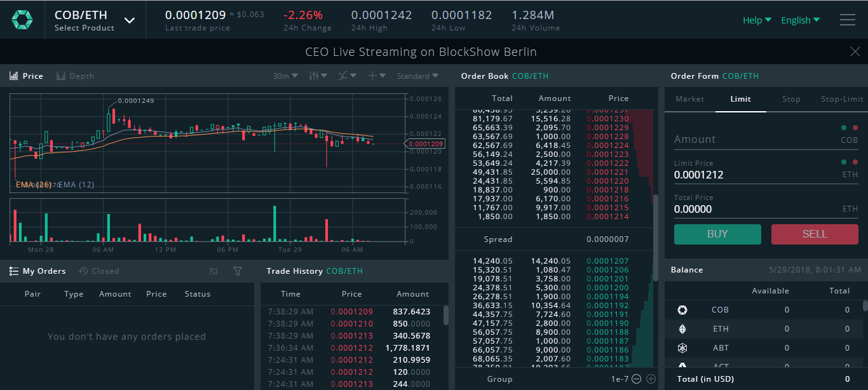
Task: Click the ABT coin icon in Balance
Action: 682,348
